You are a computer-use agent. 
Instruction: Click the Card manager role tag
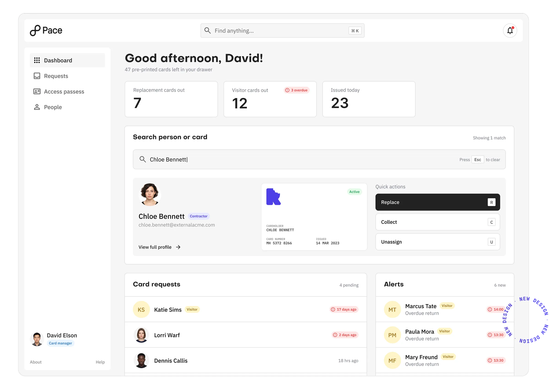pyautogui.click(x=60, y=343)
